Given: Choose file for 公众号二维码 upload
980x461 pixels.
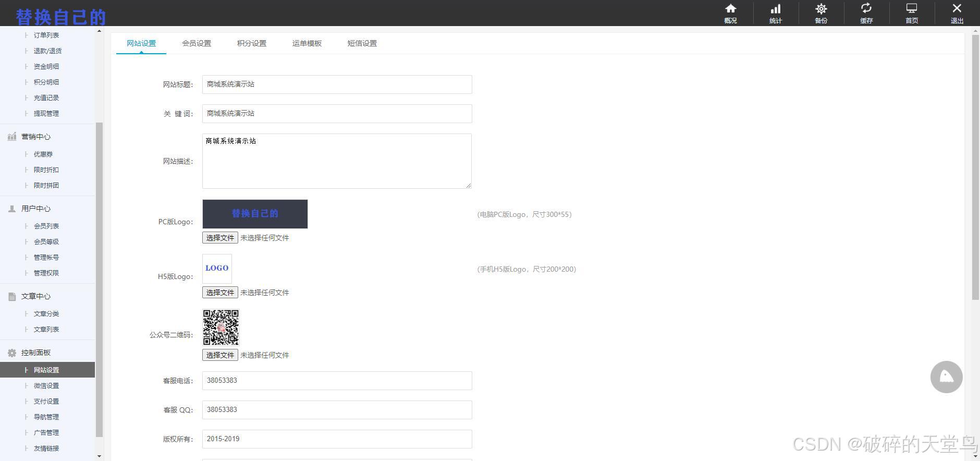Looking at the screenshot, I should [x=220, y=355].
